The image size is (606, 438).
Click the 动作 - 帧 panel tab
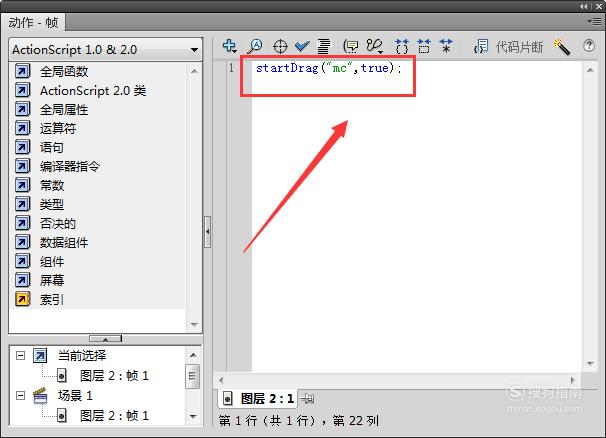33,22
